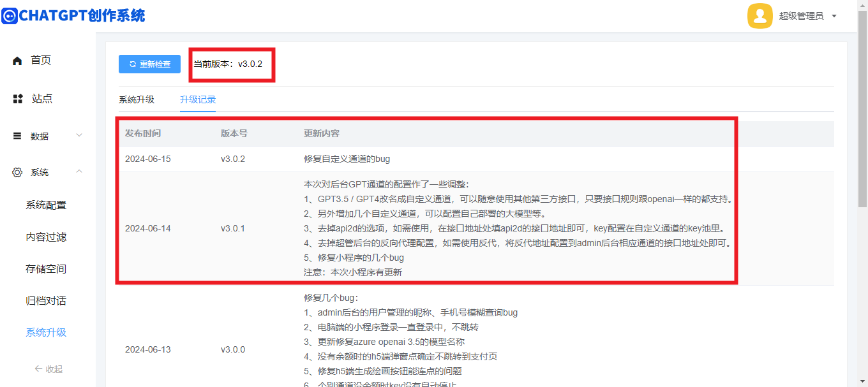This screenshot has width=868, height=387.
Task: Click the 超级管理员 username text
Action: [x=801, y=16]
